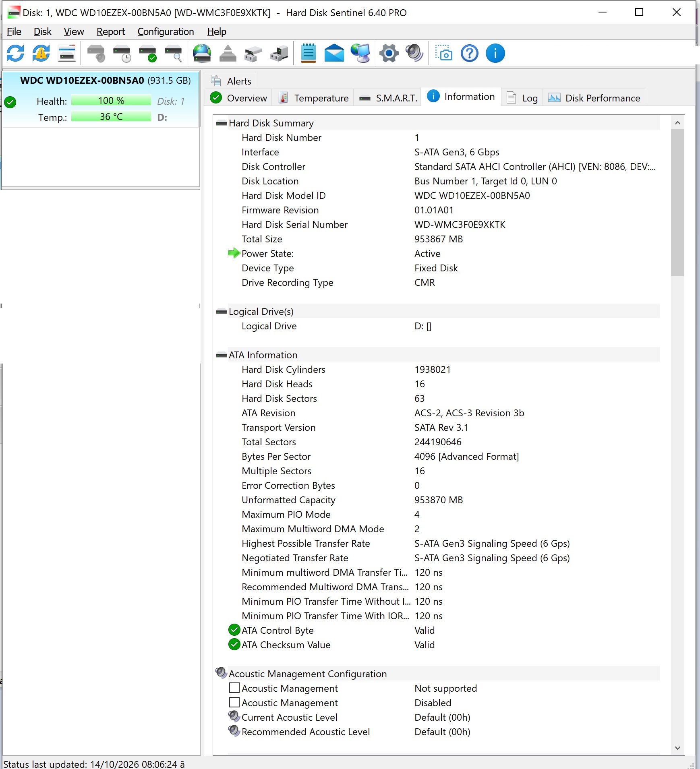700x769 pixels.
Task: Open settings via the gear toolbar icon
Action: (x=389, y=53)
